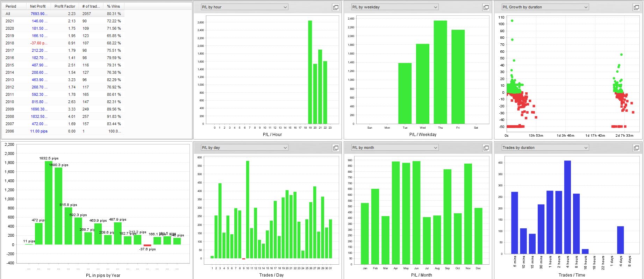Click the 1832.50 net profit cell
Image resolution: width=644 pixels, height=279 pixels.
tap(38, 116)
